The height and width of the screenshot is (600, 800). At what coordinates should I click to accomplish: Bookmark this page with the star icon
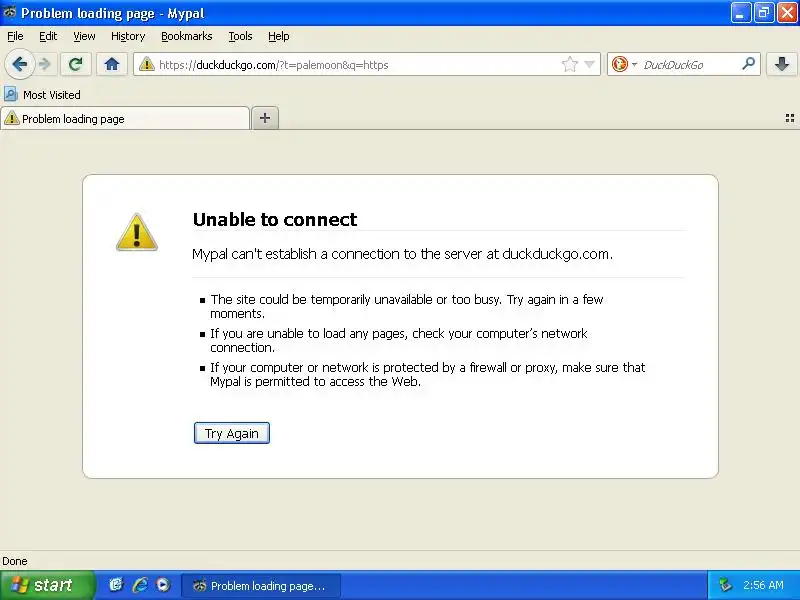tap(569, 65)
